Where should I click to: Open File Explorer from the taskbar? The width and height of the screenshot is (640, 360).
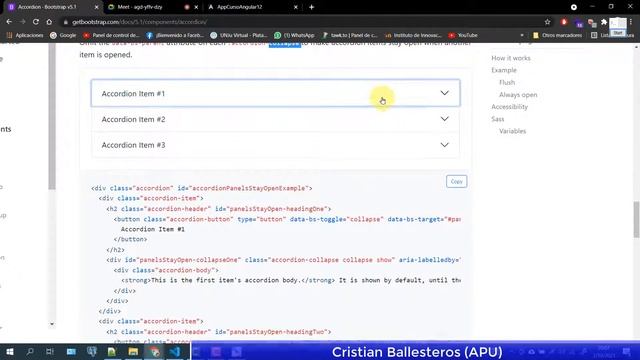(x=133, y=351)
